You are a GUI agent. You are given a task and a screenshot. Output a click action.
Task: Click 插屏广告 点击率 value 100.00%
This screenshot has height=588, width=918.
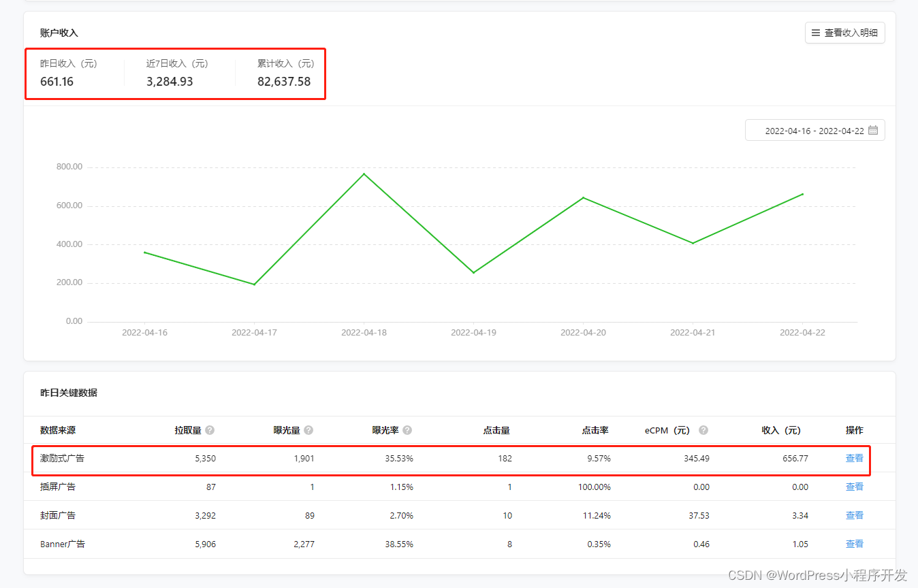[595, 487]
